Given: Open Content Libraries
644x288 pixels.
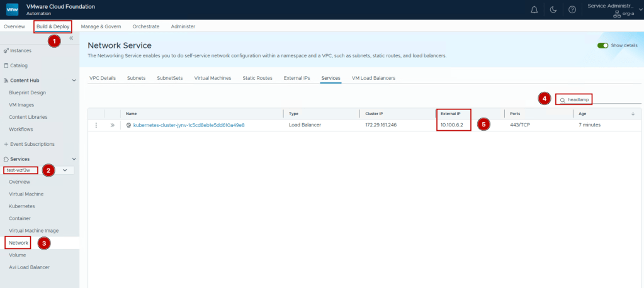Looking at the screenshot, I should point(28,117).
